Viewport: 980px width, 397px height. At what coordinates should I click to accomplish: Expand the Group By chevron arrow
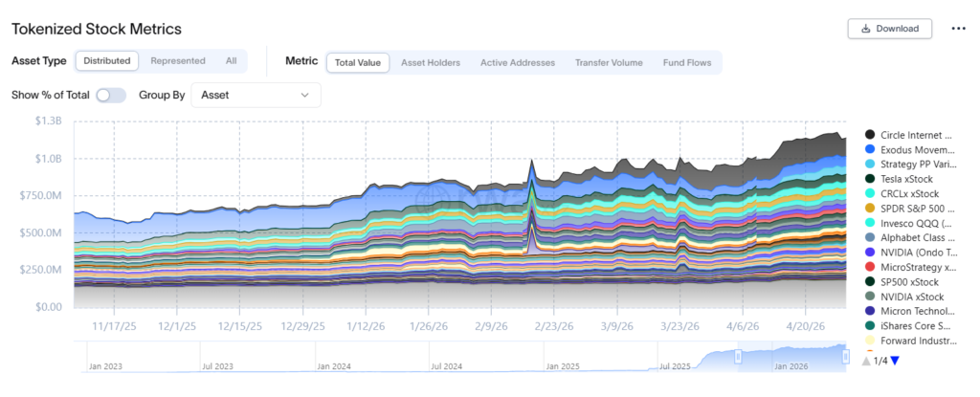pos(305,95)
